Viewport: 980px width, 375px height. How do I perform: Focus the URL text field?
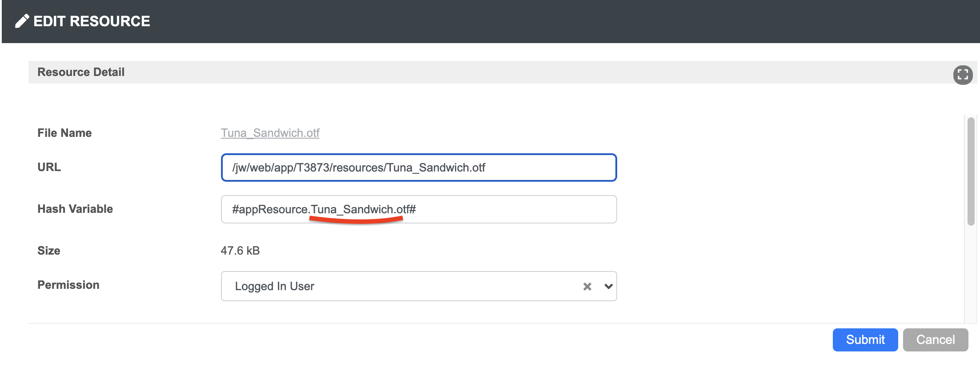coord(418,168)
